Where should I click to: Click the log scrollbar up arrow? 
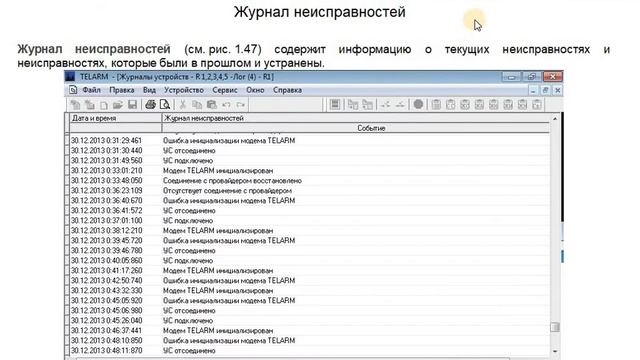[555, 119]
